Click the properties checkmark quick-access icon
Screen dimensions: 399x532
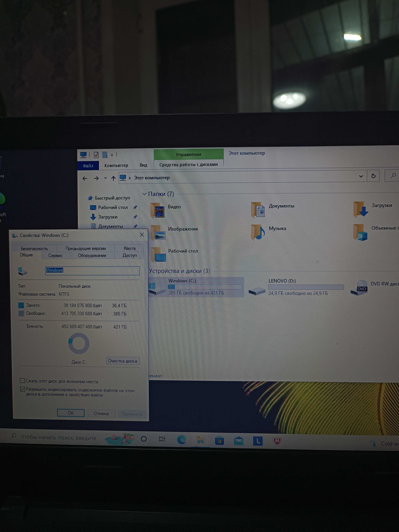(x=96, y=155)
